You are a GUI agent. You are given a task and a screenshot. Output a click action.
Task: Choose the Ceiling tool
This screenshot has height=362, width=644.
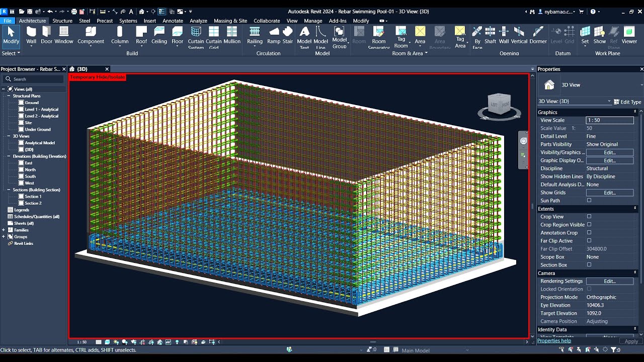click(x=159, y=35)
